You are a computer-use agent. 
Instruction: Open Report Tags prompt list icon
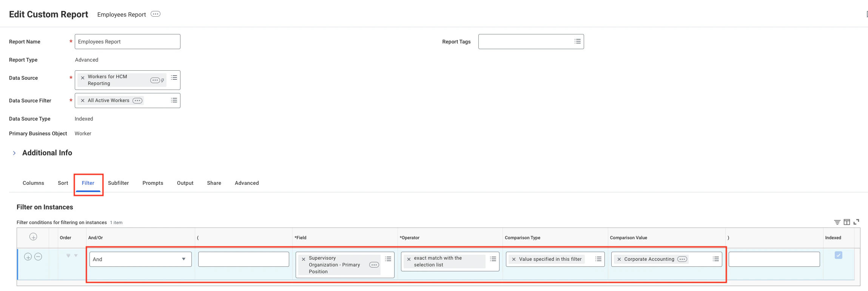point(577,41)
